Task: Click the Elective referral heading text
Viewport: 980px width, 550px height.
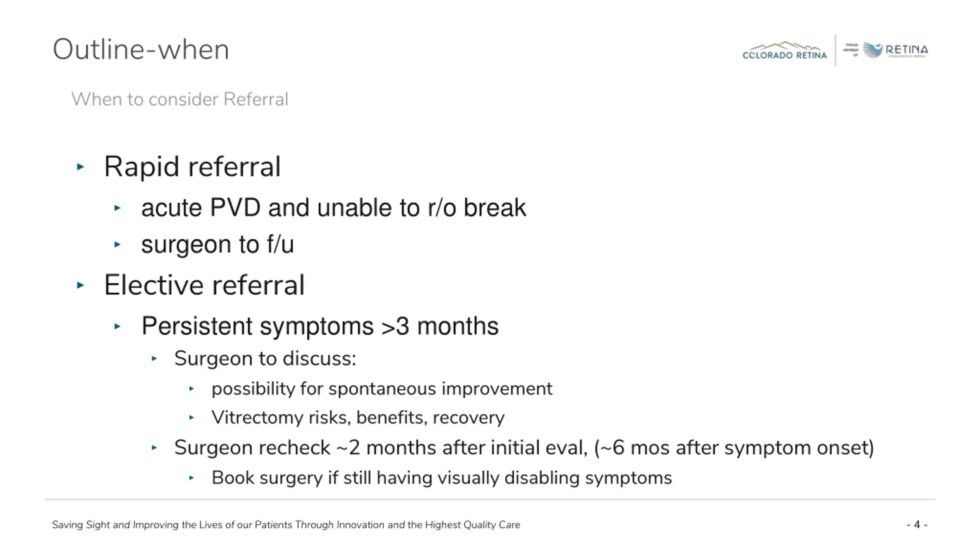Action: tap(204, 285)
